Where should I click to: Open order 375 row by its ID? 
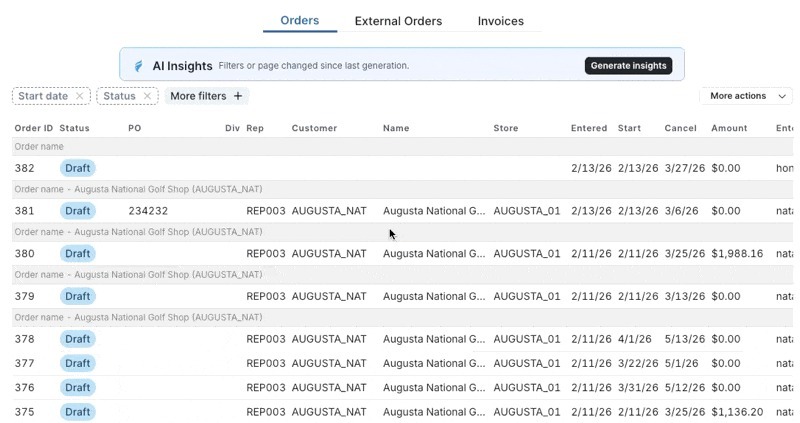click(24, 412)
